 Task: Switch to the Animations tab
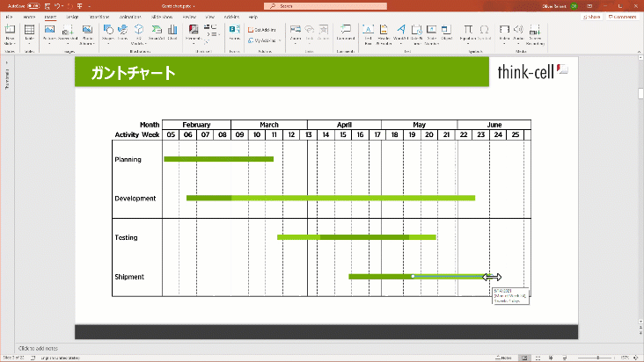[130, 17]
